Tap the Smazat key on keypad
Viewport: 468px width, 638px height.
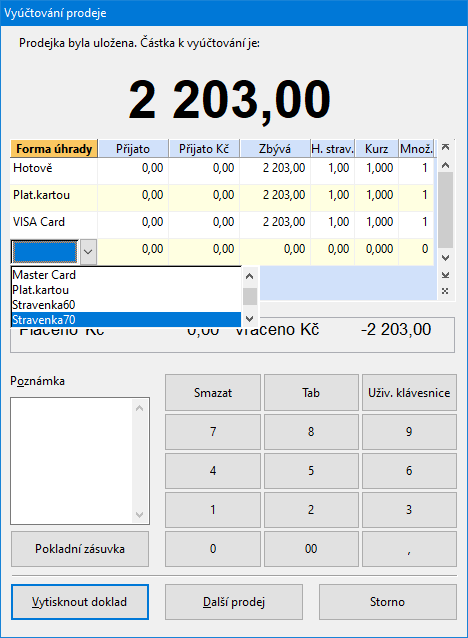tap(213, 393)
